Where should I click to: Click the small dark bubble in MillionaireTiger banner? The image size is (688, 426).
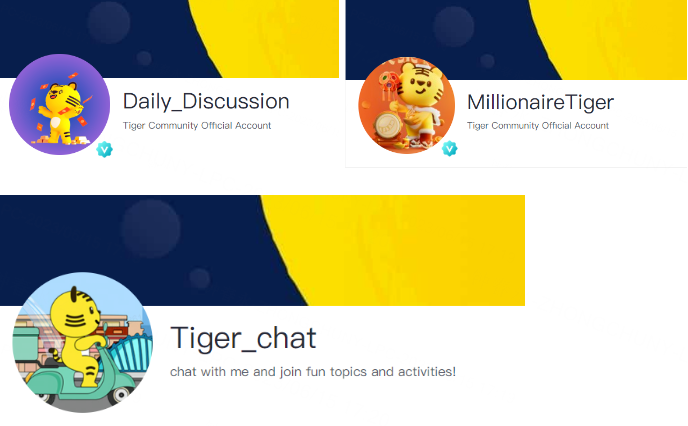pyautogui.click(x=487, y=61)
